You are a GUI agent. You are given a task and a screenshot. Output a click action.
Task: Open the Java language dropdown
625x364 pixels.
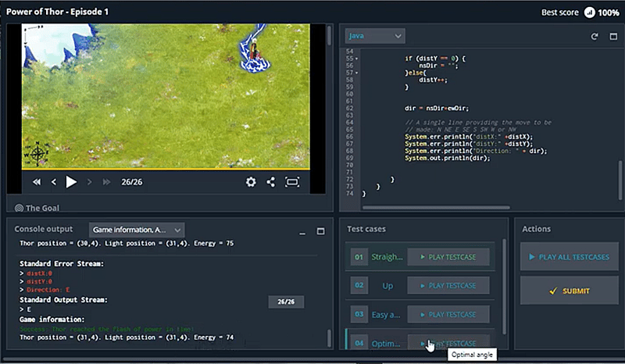[375, 36]
